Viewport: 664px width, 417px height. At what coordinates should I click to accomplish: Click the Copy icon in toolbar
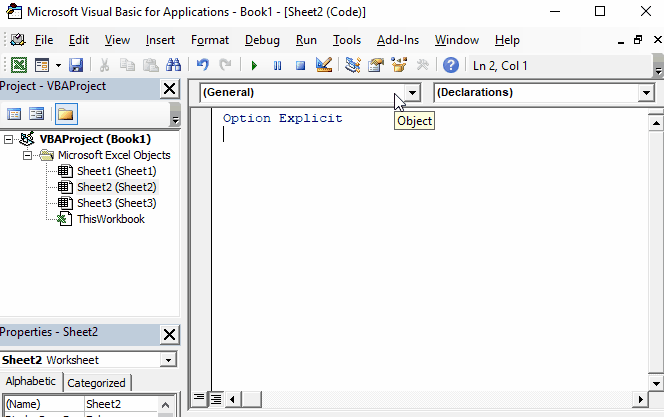point(127,65)
